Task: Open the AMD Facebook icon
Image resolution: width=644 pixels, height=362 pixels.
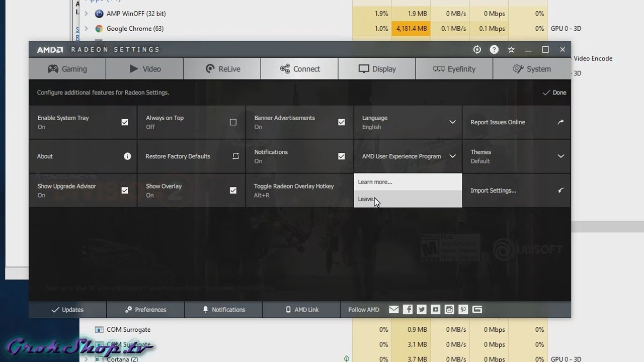Action: pos(408,310)
